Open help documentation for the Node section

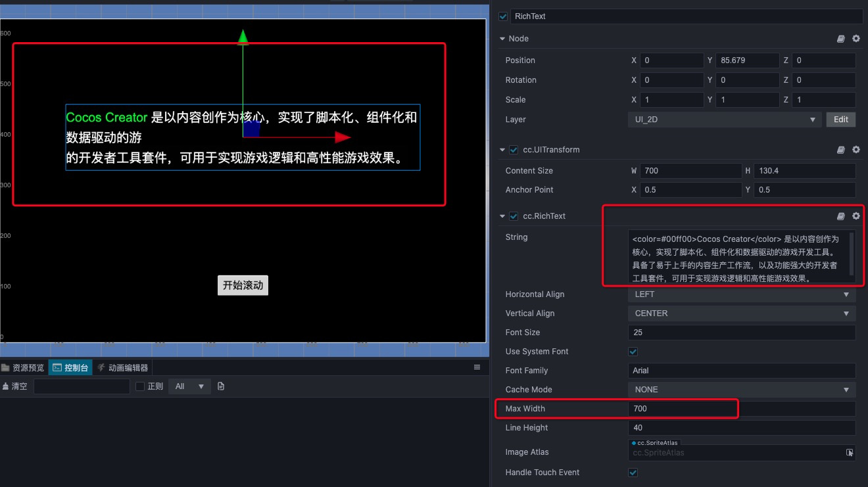click(840, 39)
